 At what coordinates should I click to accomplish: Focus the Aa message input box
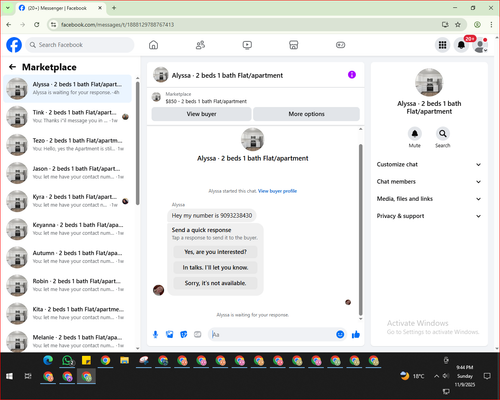click(272, 334)
